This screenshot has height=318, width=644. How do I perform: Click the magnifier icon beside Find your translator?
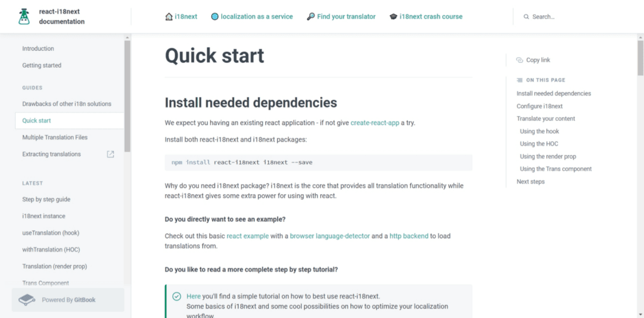pyautogui.click(x=311, y=17)
